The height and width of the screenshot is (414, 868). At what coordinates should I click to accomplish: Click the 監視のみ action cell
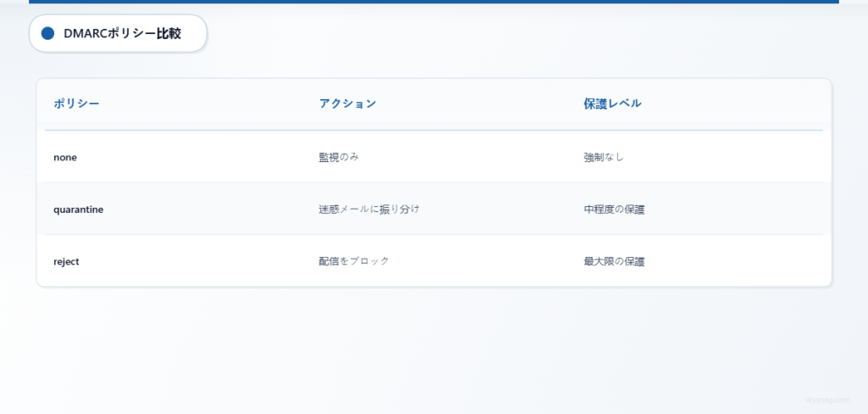tap(339, 158)
